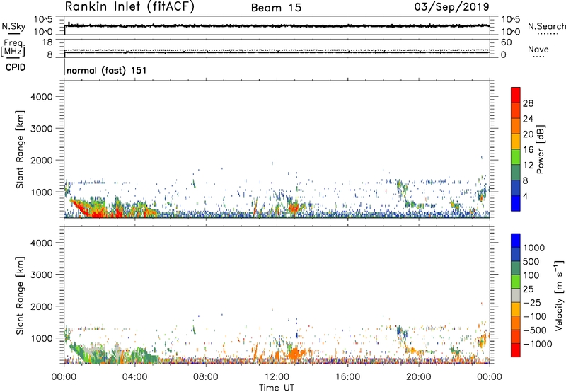Viewport: 566px width, 392px height.
Task: Click 'Slant Range [km]' label of velocity panel
Action: [x=20, y=296]
